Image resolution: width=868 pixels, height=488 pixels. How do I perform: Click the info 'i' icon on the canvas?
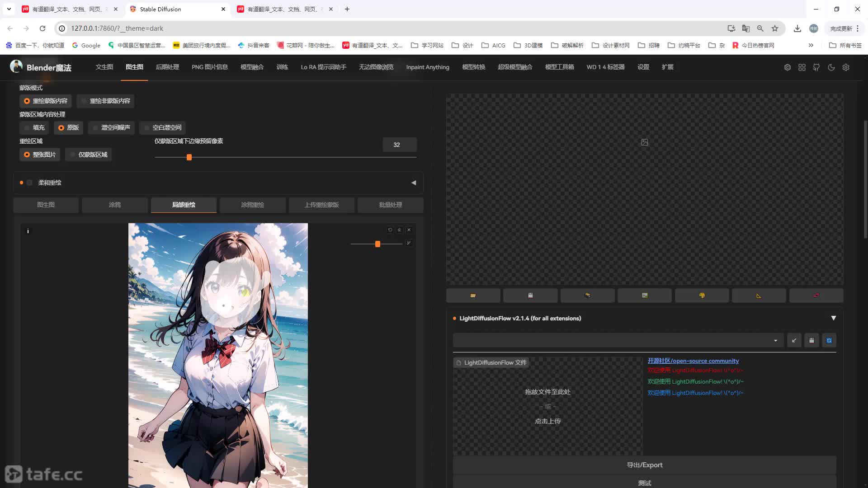28,231
